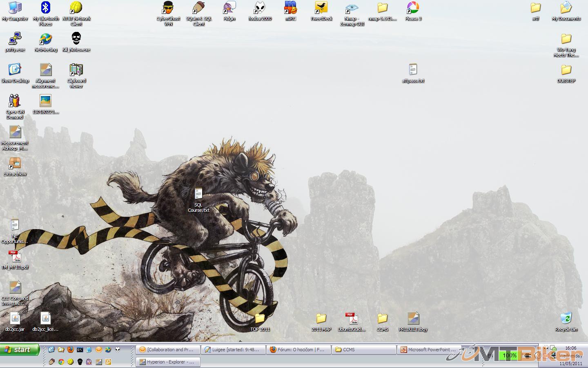Image resolution: width=588 pixels, height=368 pixels.
Task: Activate the CCMS folder taskbar button
Action: point(363,350)
